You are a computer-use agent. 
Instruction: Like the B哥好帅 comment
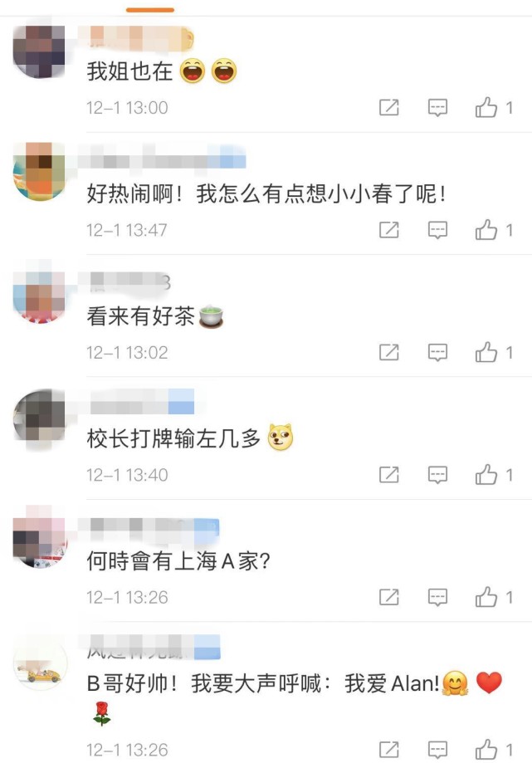click(486, 750)
